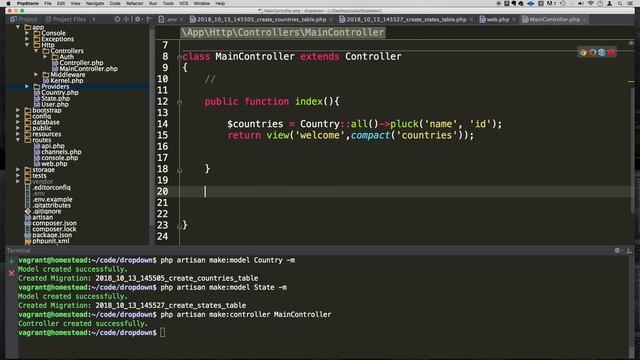The height and width of the screenshot is (360, 640).
Task: Click the inspection eye icon above scrollbar
Action: point(631,43)
